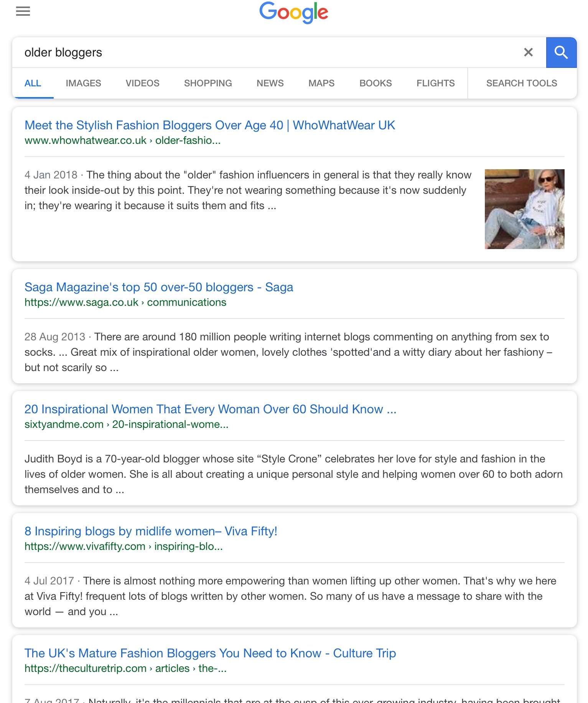588x703 pixels.
Task: Open the BOOKS tab
Action: click(x=376, y=83)
